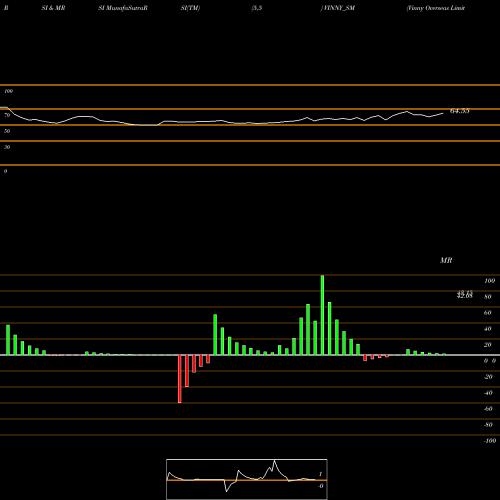Click the -60 label on MR axis
500x500 pixels.
pyautogui.click(x=488, y=409)
